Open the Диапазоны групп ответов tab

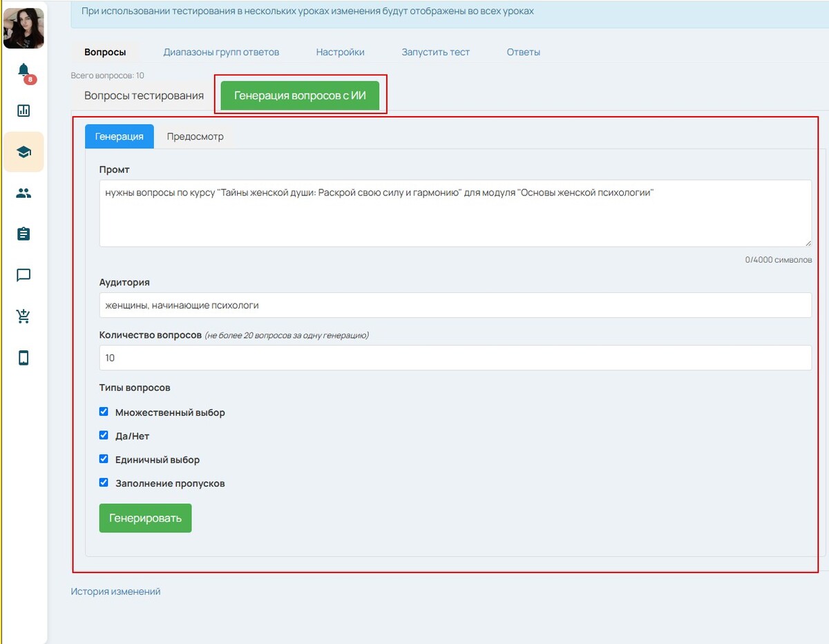(221, 52)
